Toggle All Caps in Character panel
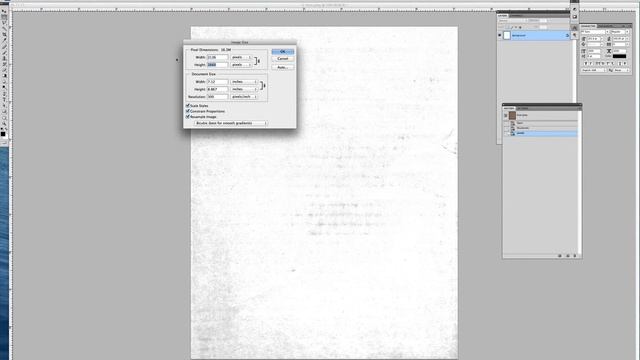The width and height of the screenshot is (640, 360). (597, 64)
